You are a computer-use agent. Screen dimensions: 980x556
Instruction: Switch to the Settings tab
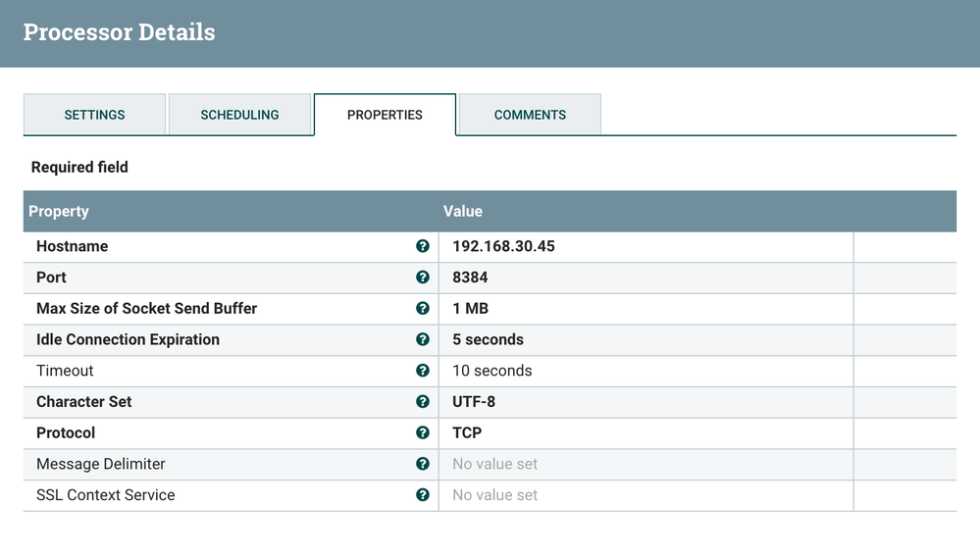coord(94,115)
